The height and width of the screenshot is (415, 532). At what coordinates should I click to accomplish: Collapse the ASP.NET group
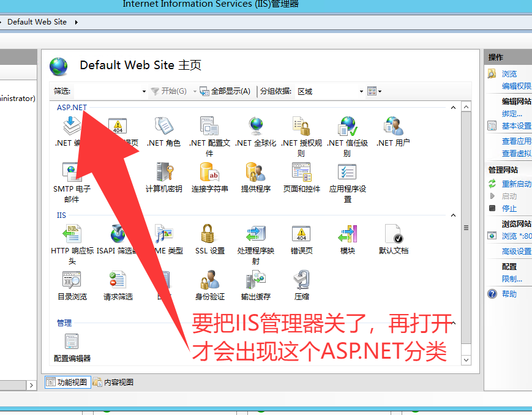point(453,108)
